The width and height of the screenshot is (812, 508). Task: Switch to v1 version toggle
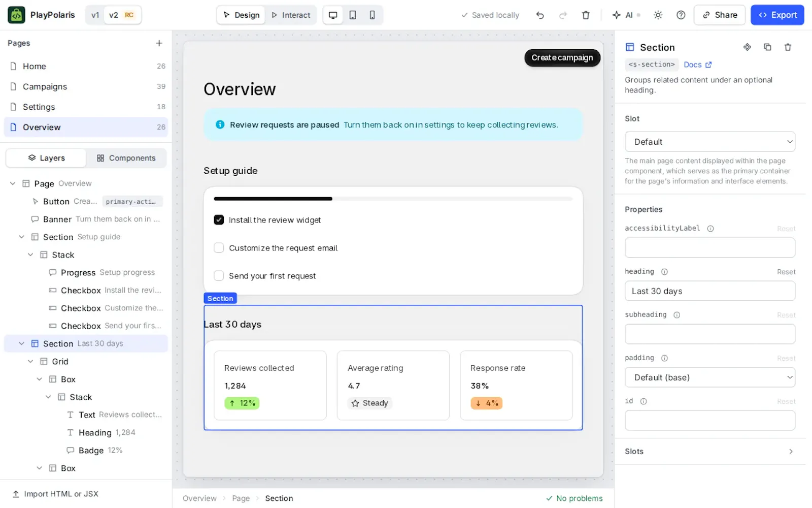coord(95,15)
